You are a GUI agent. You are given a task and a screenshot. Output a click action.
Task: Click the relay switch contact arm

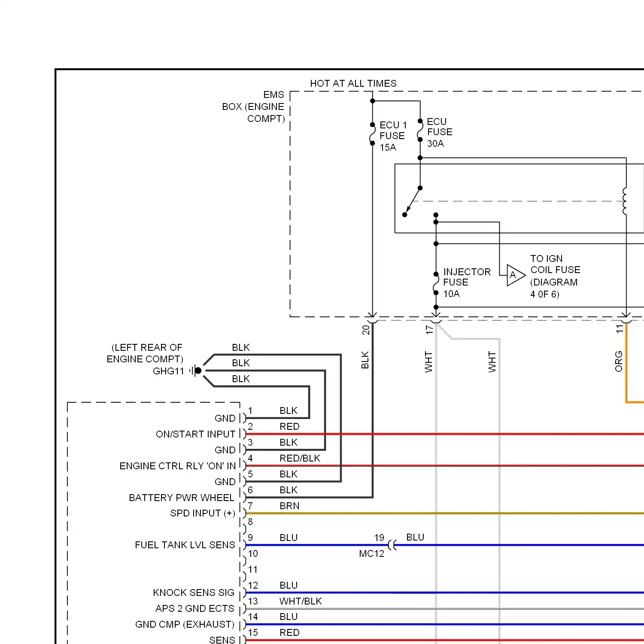coord(412,202)
